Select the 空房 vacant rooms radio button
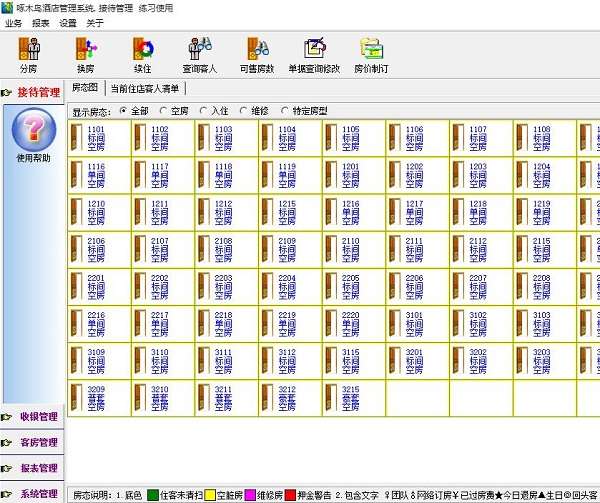 [x=163, y=111]
